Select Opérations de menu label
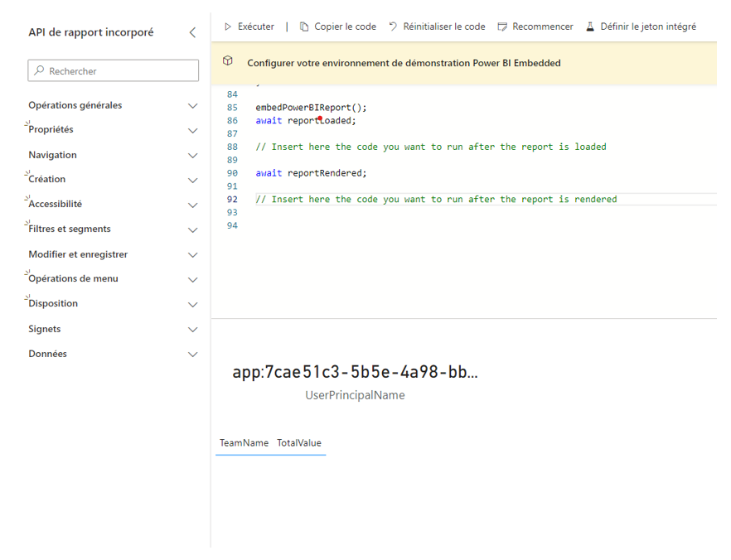This screenshot has height=560, width=731. (x=73, y=278)
